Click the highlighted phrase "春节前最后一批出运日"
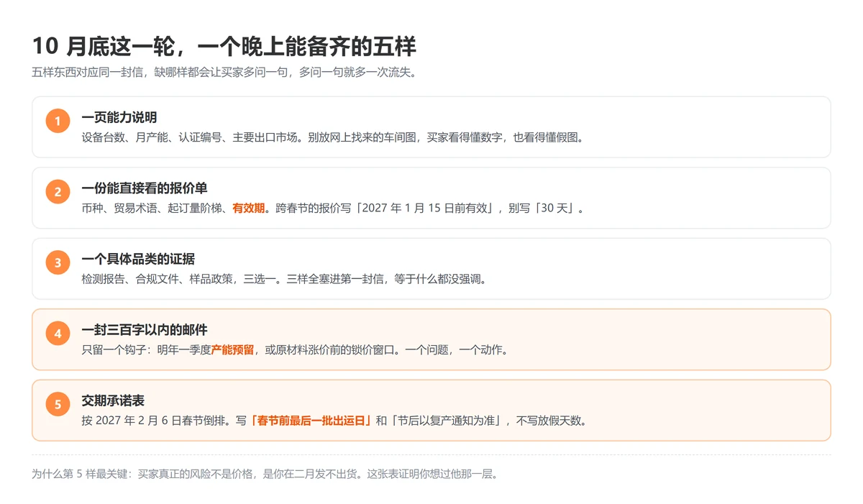The image size is (863, 504). pyautogui.click(x=311, y=421)
